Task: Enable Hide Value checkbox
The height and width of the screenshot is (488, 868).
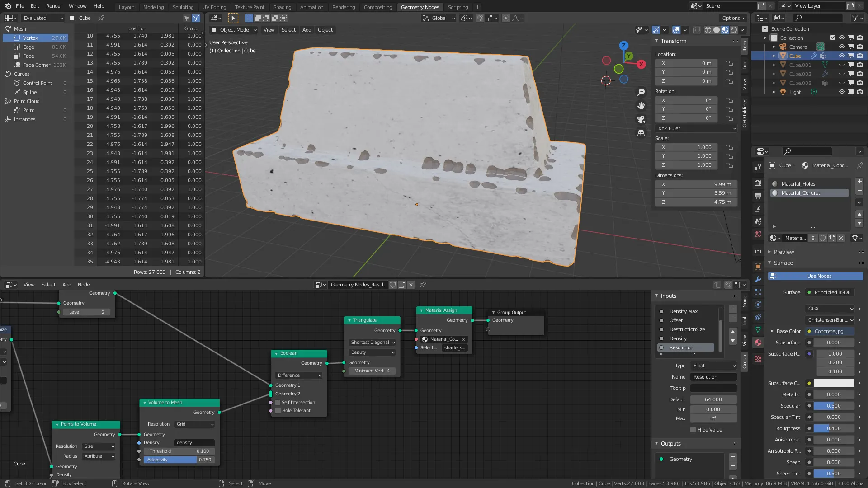Action: (693, 430)
